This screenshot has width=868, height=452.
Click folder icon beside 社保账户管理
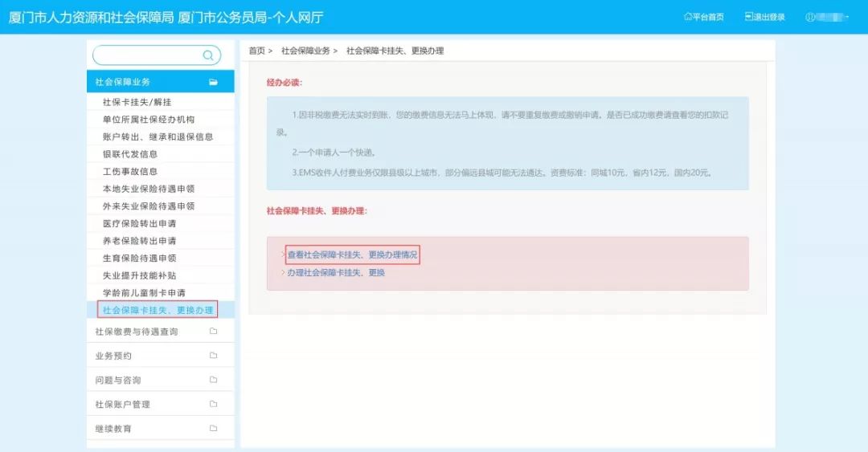(x=213, y=405)
